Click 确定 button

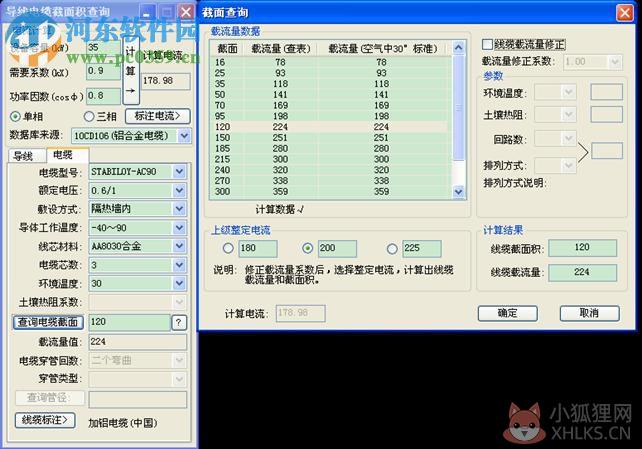tap(508, 314)
